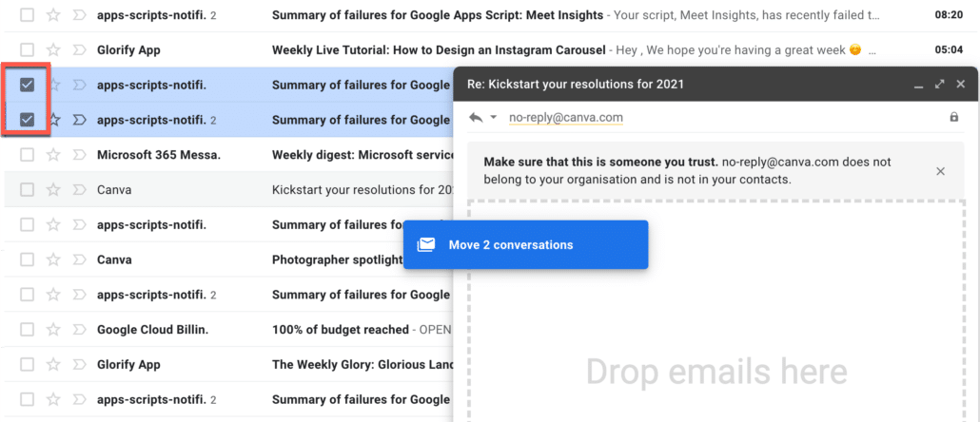980x422 pixels.
Task: Tick the Canva Kickstart your resolutions checkbox
Action: click(27, 190)
